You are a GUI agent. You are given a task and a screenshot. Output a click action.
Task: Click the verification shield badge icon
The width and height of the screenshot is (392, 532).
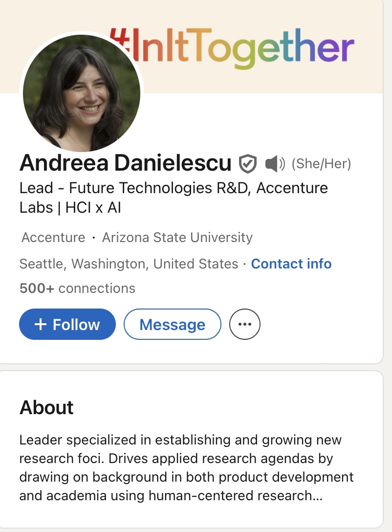[x=247, y=163]
